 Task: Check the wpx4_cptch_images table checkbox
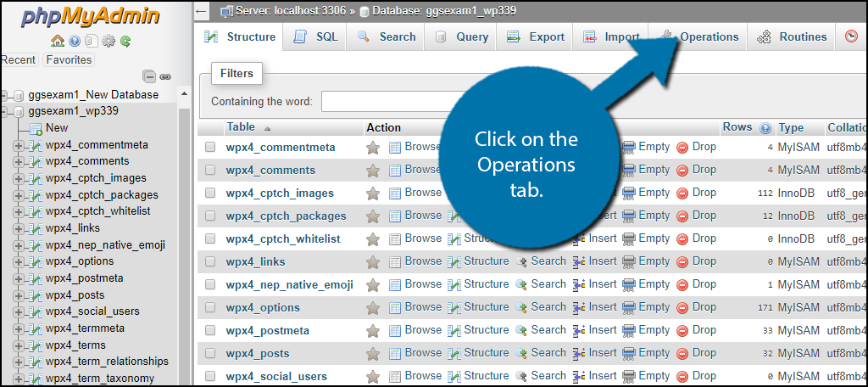[210, 193]
